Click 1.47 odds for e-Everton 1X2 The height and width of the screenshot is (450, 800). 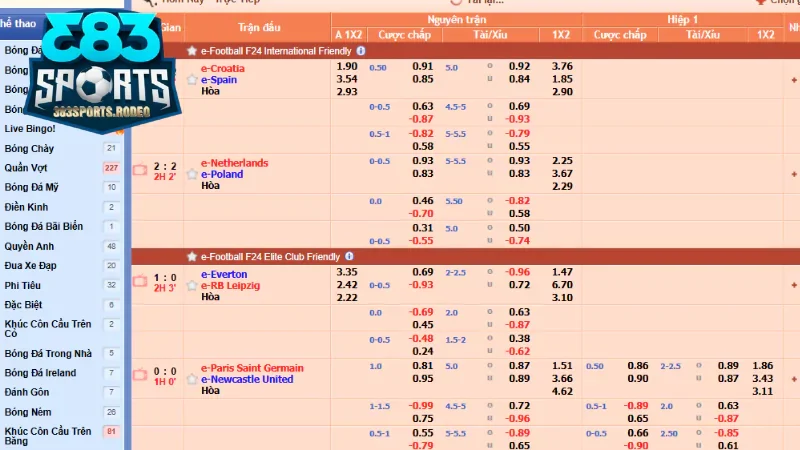click(x=562, y=272)
